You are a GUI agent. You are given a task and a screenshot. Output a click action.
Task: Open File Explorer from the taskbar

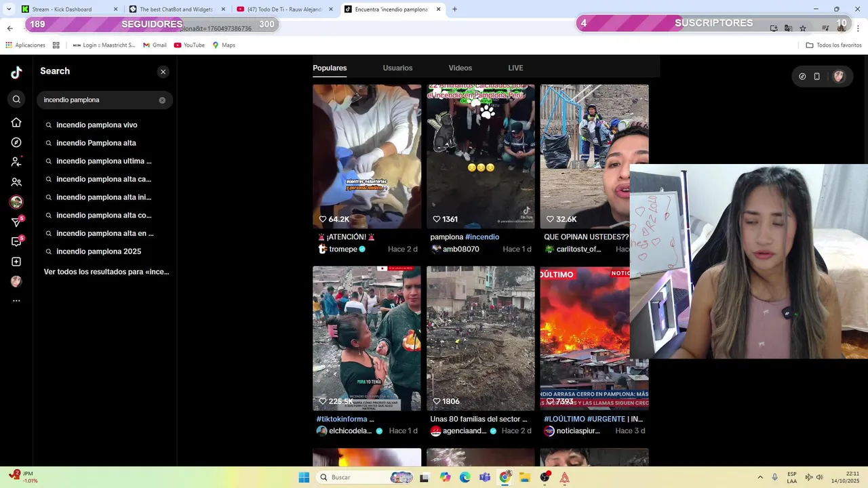525,477
